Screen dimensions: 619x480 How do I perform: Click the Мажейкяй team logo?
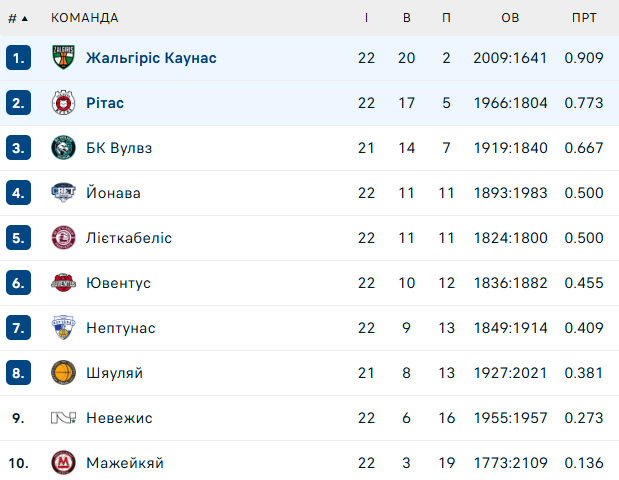point(63,463)
